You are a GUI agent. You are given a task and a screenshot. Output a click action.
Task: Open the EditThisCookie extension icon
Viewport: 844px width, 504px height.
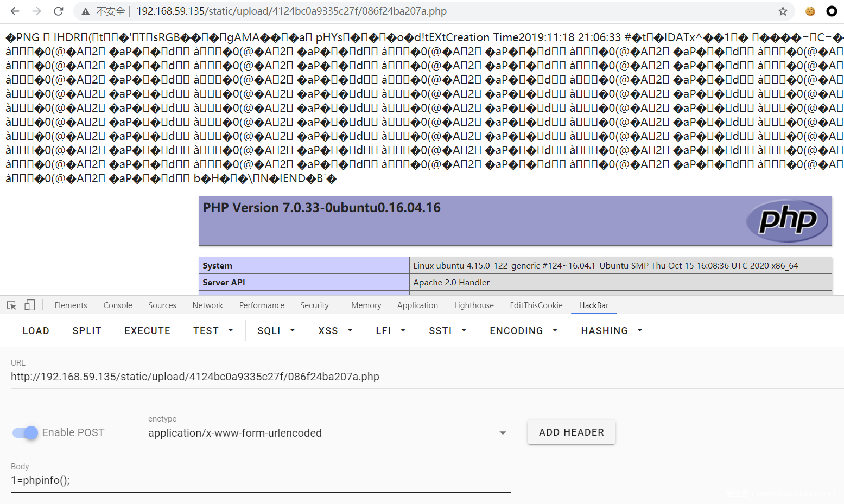pos(810,11)
